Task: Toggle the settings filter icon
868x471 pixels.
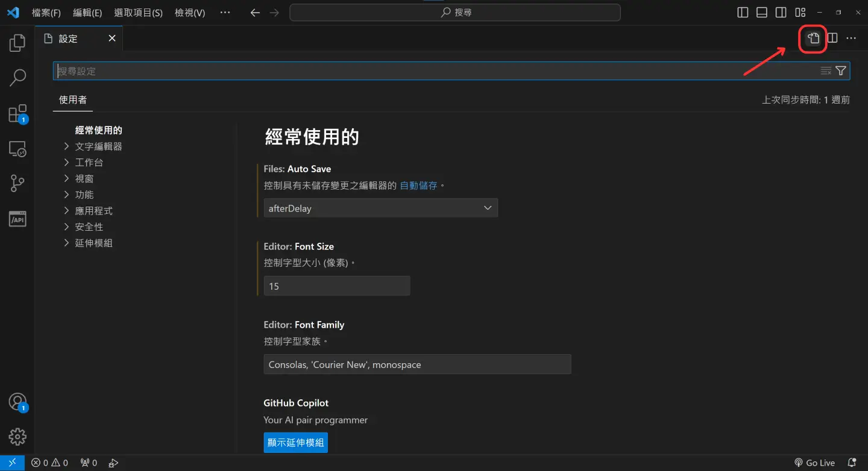Action: tap(841, 70)
